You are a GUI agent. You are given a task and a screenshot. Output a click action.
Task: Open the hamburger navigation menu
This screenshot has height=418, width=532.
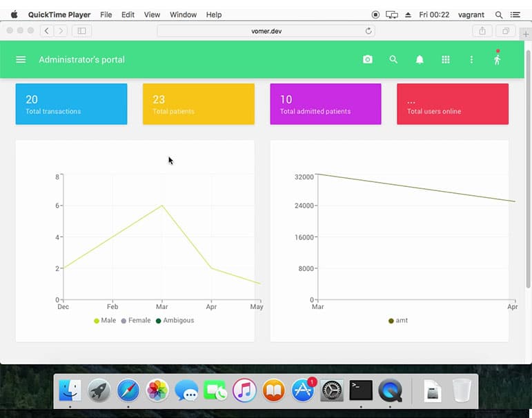coord(21,60)
